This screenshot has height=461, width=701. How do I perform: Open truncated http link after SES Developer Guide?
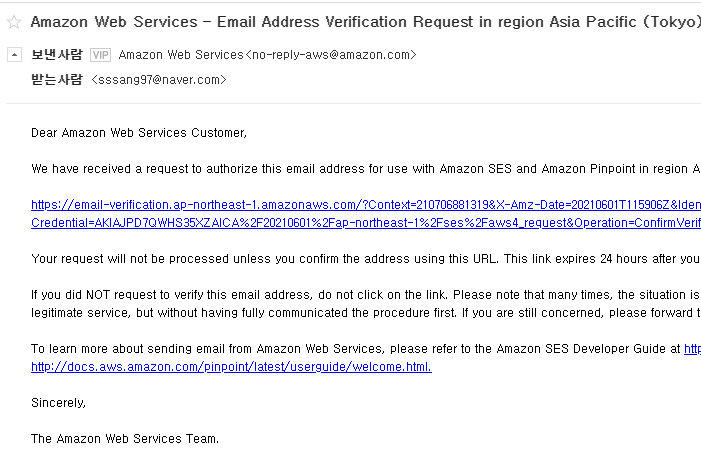coord(692,349)
